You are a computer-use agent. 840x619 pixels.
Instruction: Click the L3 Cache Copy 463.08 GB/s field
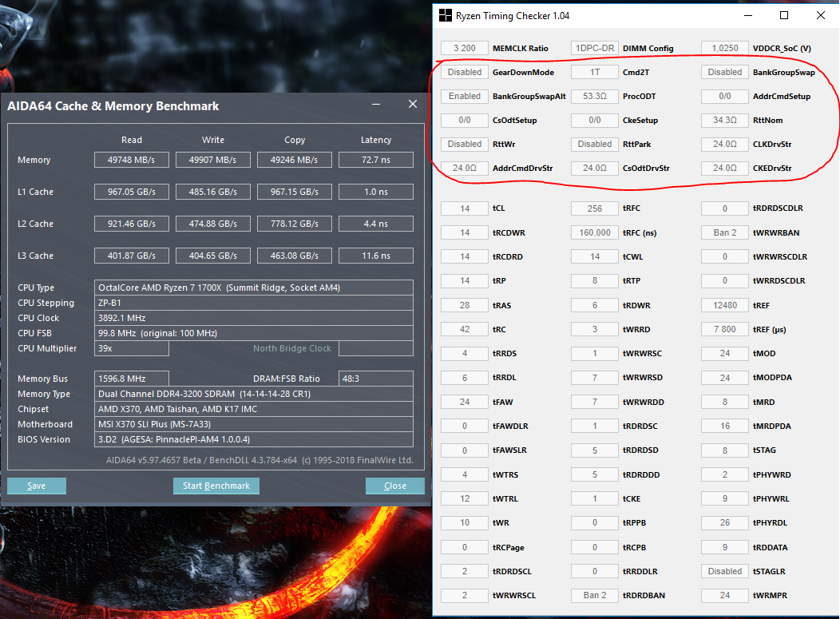(x=294, y=256)
